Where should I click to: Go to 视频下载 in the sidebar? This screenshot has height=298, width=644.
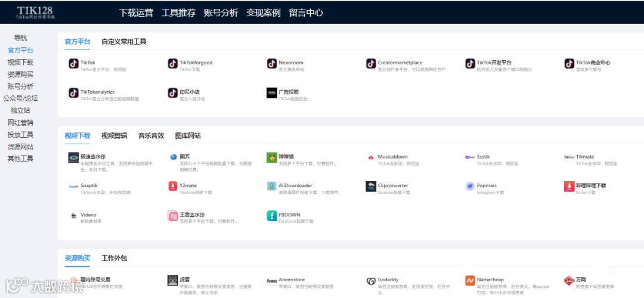click(20, 63)
